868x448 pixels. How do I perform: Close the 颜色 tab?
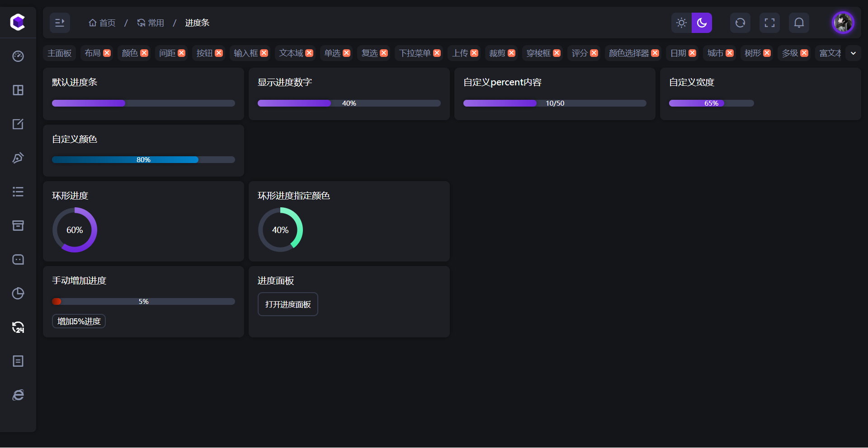(x=144, y=53)
